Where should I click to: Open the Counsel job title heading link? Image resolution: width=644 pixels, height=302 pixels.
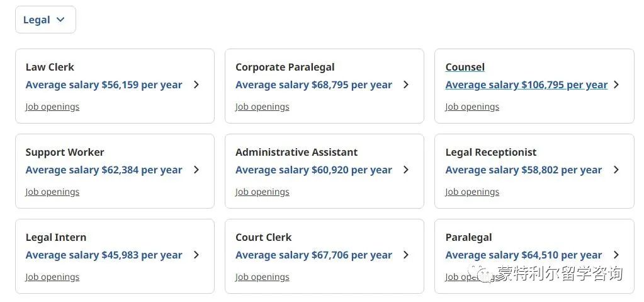coord(465,67)
